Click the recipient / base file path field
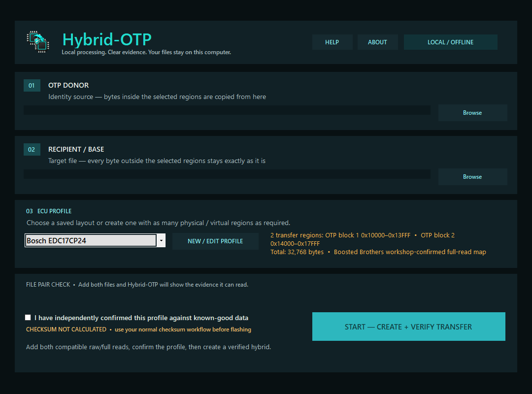The width and height of the screenshot is (532, 394). pos(227,174)
